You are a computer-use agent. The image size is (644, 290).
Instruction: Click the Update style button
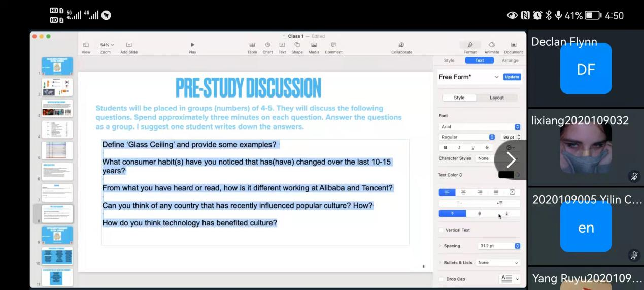click(x=512, y=77)
